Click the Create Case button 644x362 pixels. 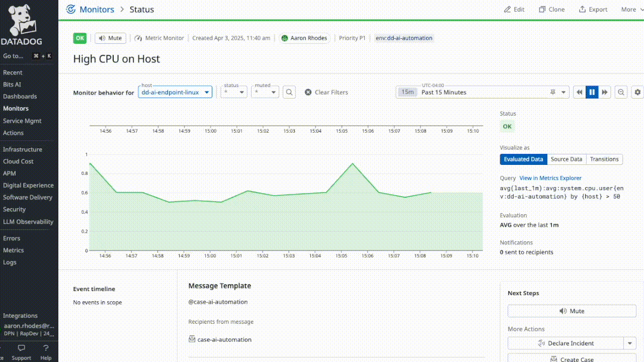point(572,359)
